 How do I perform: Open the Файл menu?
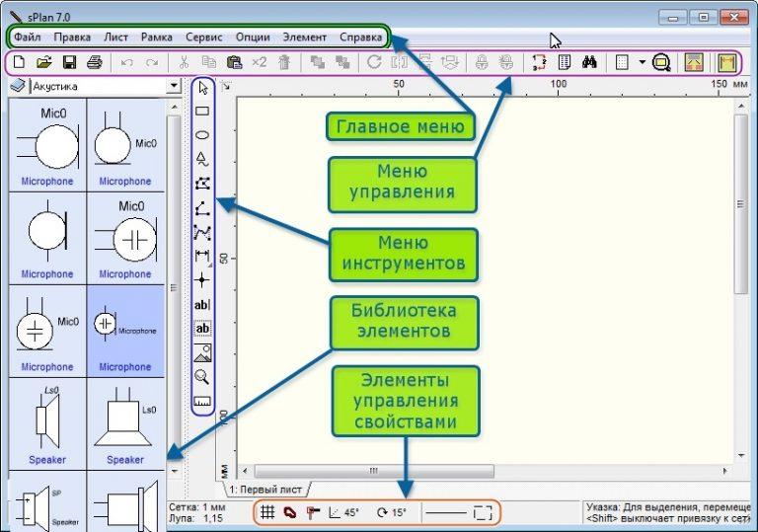coord(27,37)
